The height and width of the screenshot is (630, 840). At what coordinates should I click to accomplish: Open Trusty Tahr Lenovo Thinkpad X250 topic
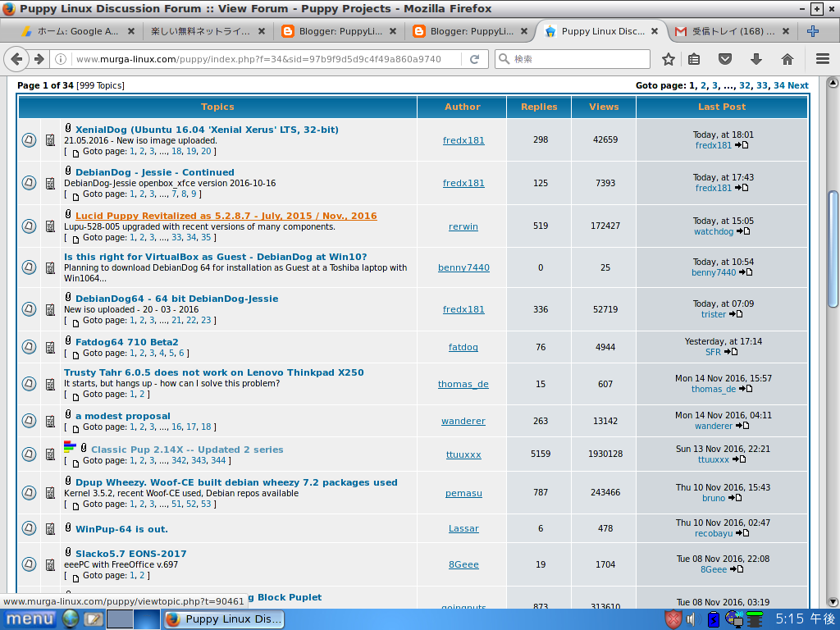(214, 372)
